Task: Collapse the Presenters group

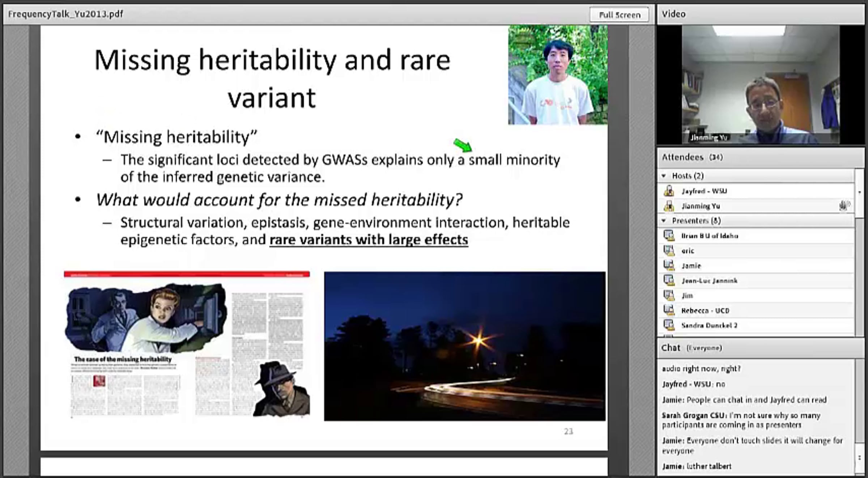Action: click(664, 220)
